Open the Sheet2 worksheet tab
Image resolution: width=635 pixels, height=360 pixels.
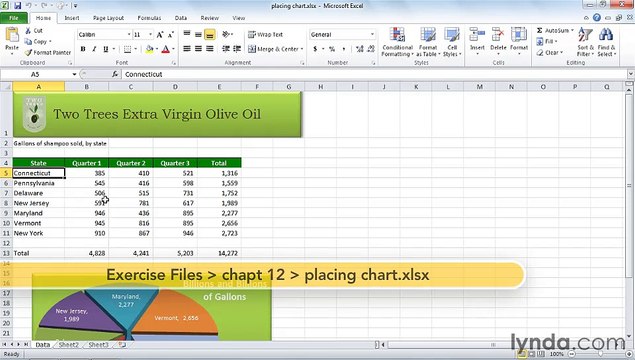(69, 345)
